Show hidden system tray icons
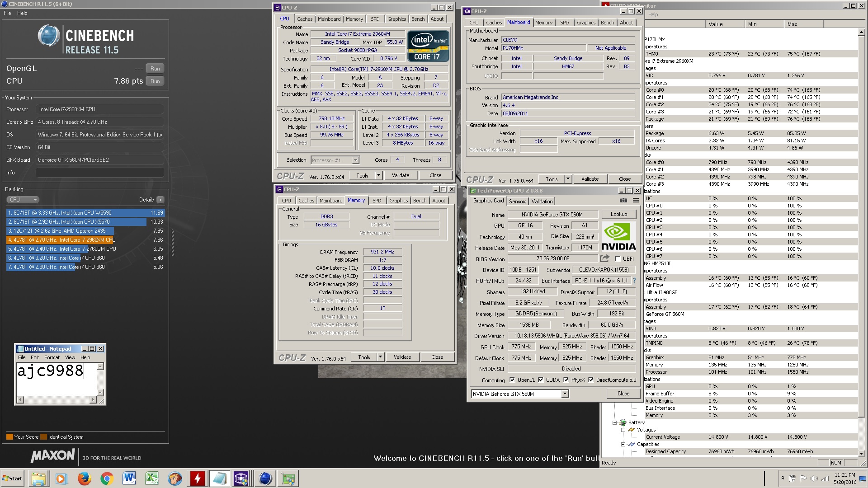This screenshot has height=488, width=868. click(783, 478)
